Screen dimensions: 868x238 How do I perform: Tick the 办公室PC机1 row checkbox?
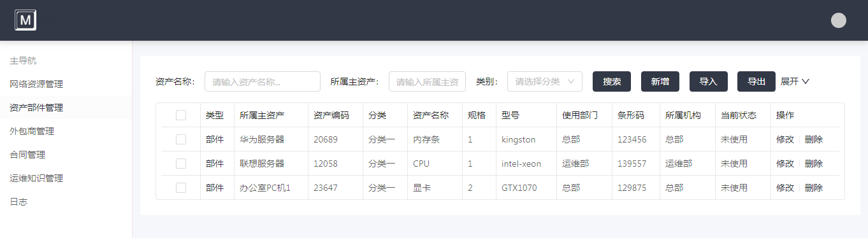181,188
